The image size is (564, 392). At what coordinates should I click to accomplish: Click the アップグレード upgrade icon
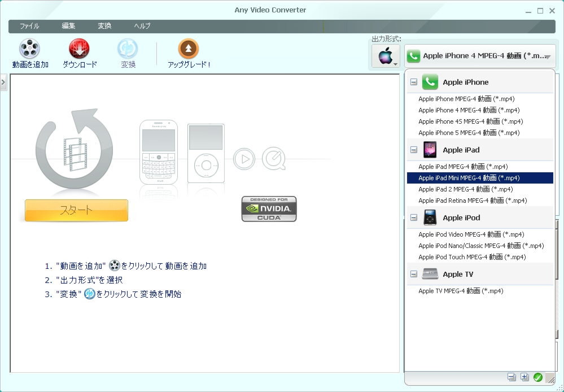click(189, 49)
